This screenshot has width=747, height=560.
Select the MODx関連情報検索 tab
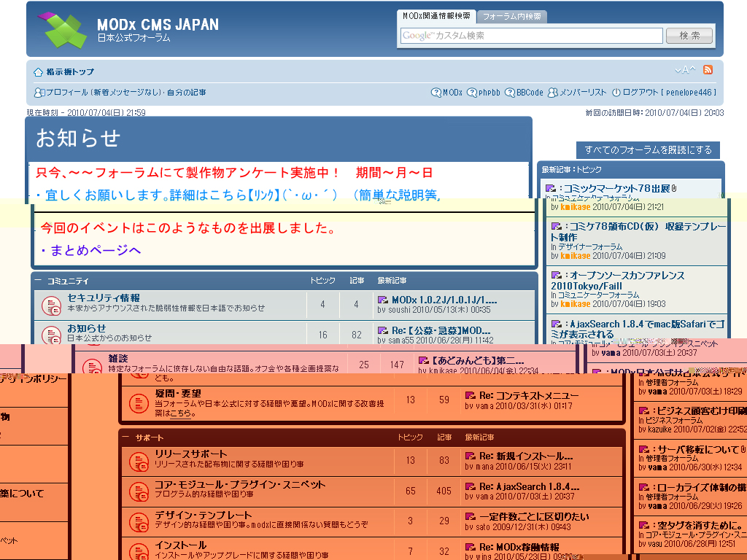(436, 16)
